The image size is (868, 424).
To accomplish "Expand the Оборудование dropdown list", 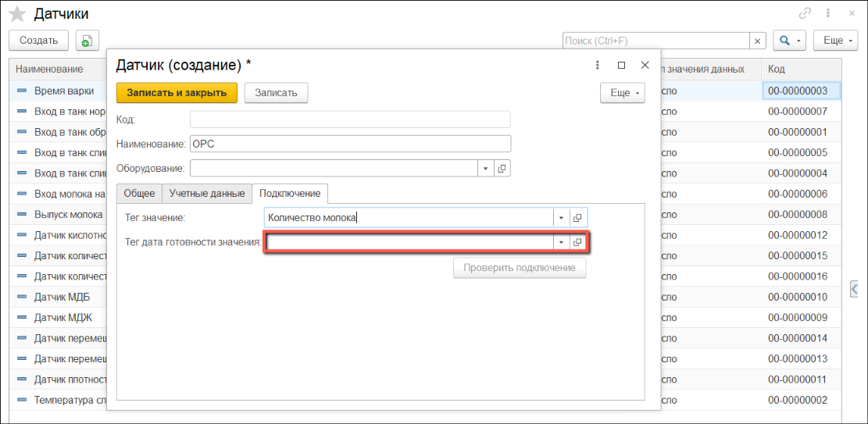I will tap(485, 168).
